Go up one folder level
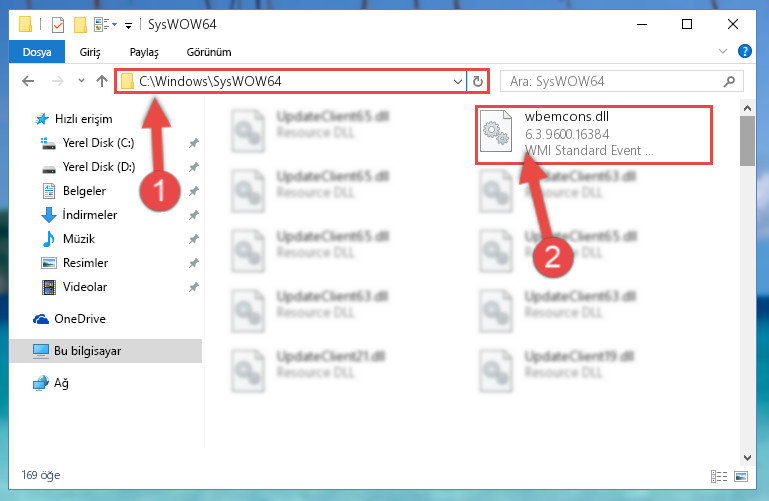The width and height of the screenshot is (769, 501). pyautogui.click(x=102, y=81)
